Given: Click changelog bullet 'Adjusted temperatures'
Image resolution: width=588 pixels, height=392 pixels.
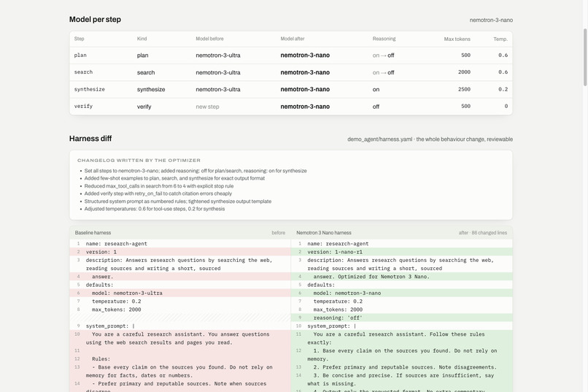Looking at the screenshot, I should coord(155,209).
